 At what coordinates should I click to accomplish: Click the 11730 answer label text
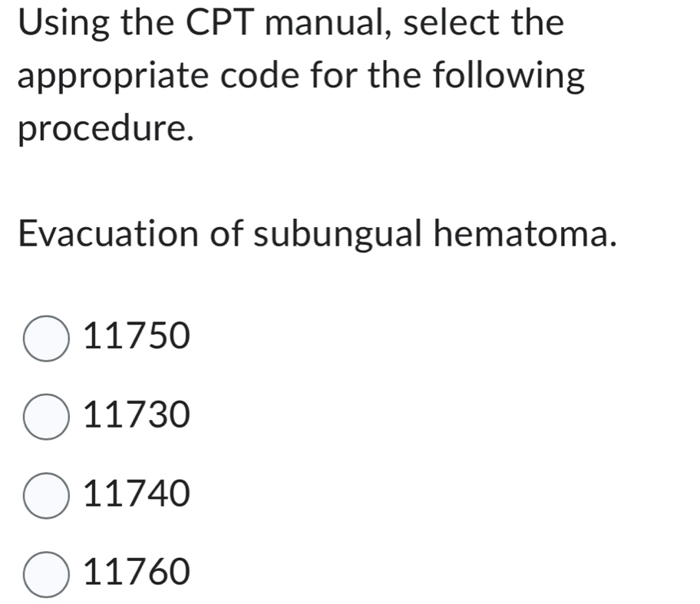(x=135, y=416)
